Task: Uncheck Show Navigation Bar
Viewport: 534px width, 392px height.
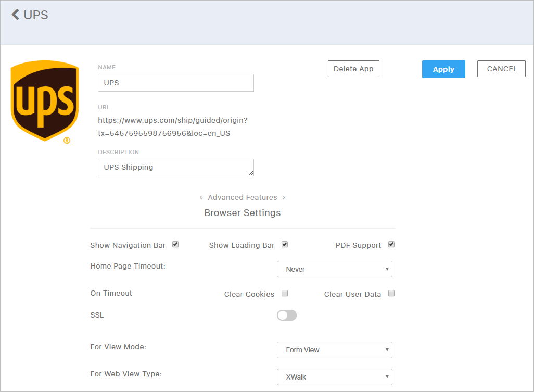Action: [x=175, y=245]
